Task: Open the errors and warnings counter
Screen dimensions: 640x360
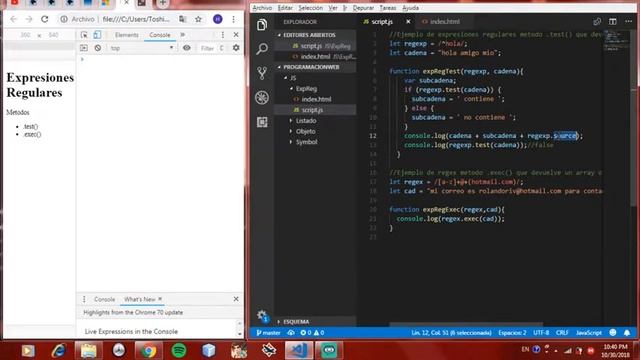Action: [x=312, y=333]
